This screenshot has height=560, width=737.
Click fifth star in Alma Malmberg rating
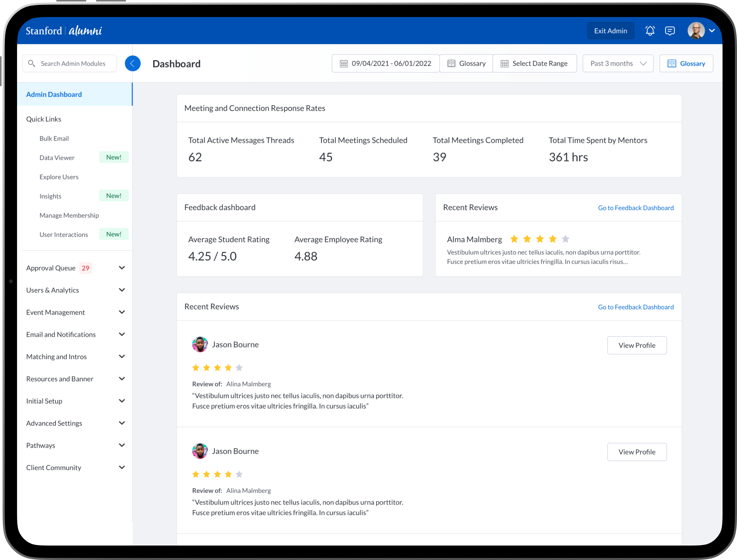click(x=565, y=239)
